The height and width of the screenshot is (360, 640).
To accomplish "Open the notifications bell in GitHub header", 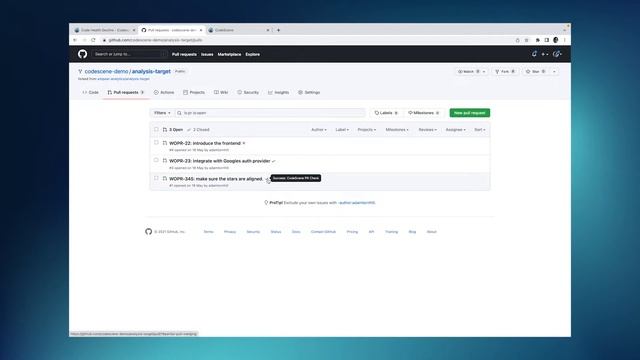I will click(x=534, y=54).
